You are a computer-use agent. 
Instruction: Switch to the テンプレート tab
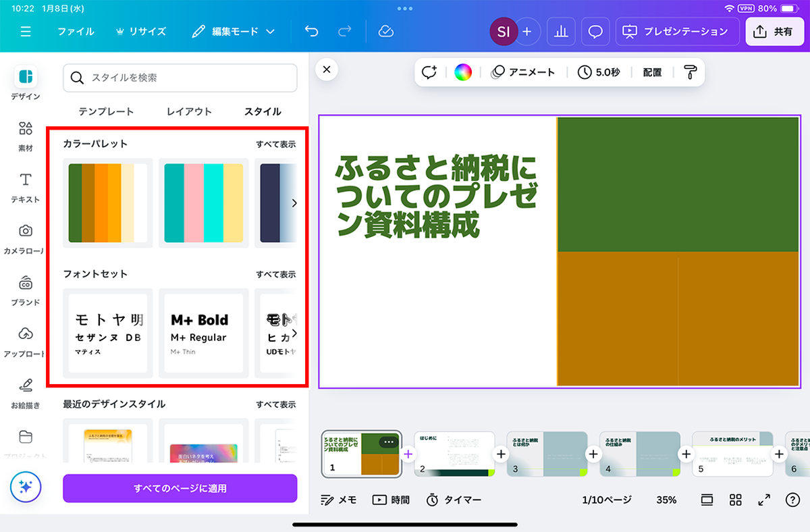106,111
